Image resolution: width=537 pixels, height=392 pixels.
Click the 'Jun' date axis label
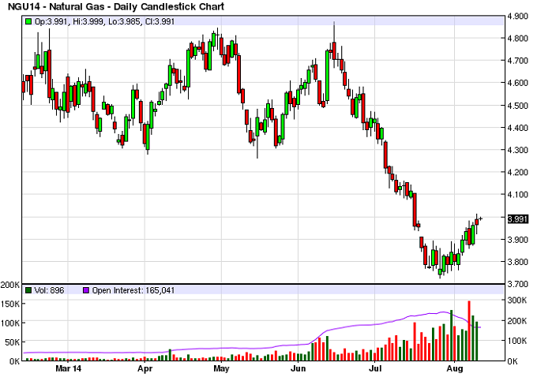(298, 368)
